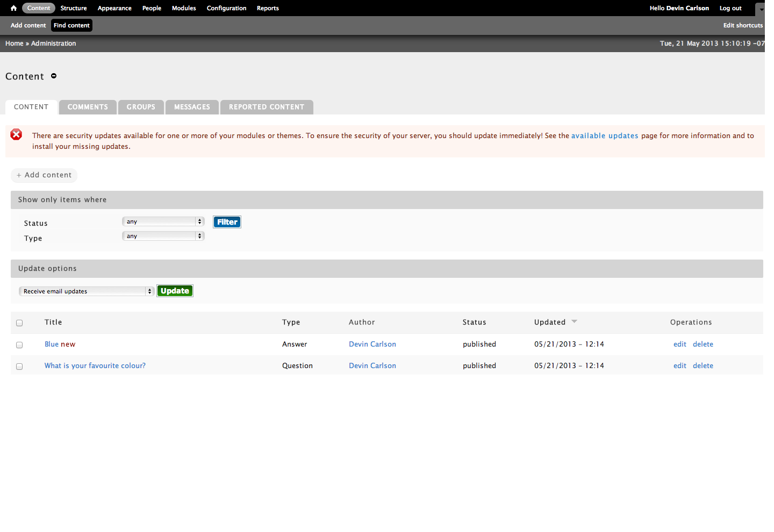Go to the Home icon in toolbar

(13, 8)
